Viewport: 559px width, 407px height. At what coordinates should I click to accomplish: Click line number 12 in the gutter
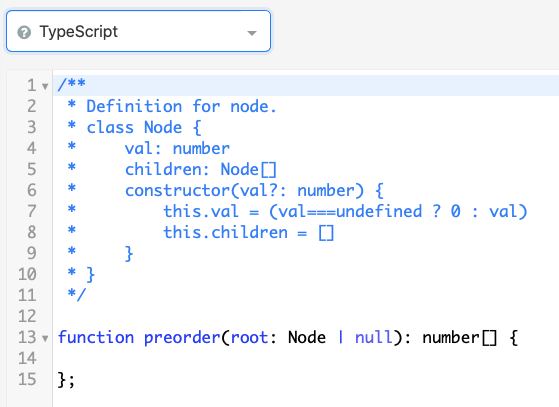click(x=27, y=316)
